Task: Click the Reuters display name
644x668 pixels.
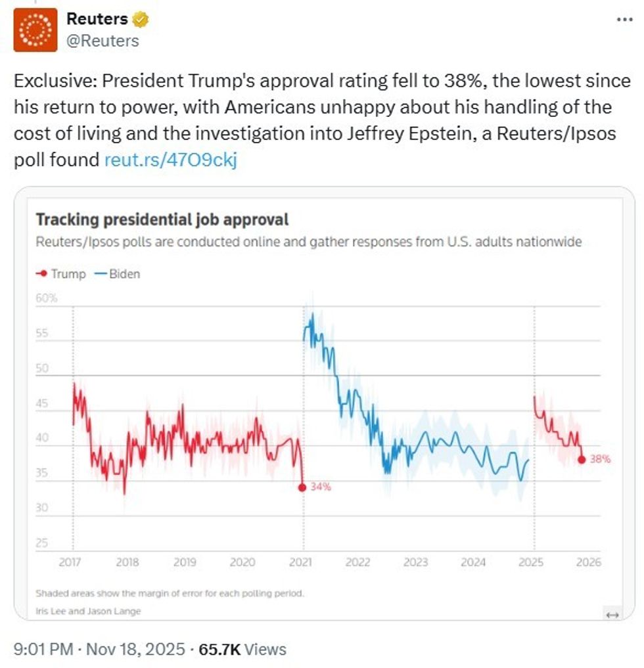Action: pyautogui.click(x=97, y=20)
